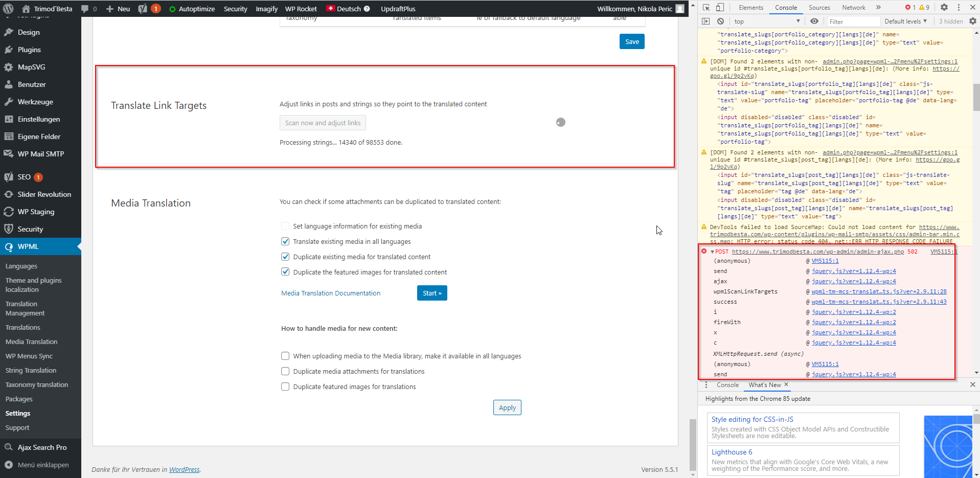Image resolution: width=980 pixels, height=478 pixels.
Task: Switch to the Network tab
Action: coord(854,7)
